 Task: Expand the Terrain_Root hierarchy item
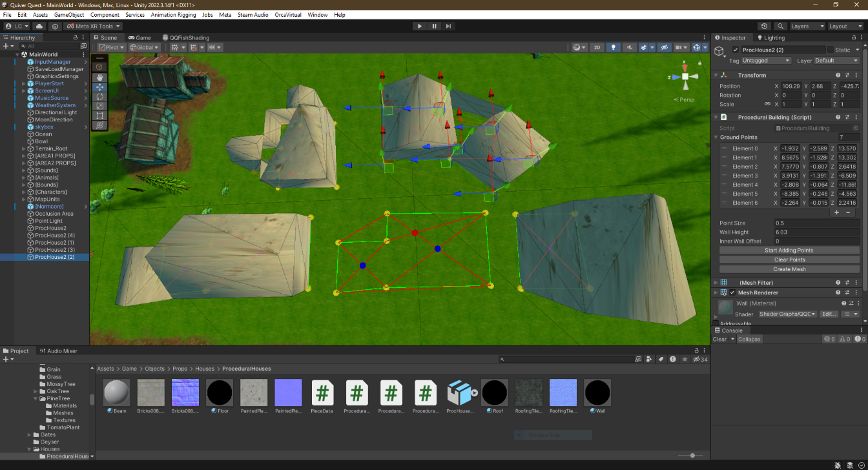pyautogui.click(x=24, y=148)
